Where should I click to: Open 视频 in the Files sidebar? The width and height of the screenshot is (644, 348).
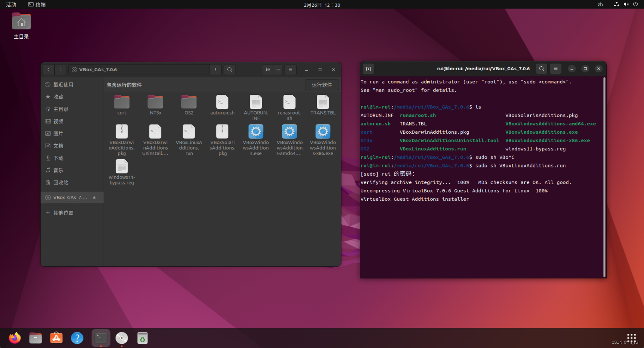coord(72,121)
